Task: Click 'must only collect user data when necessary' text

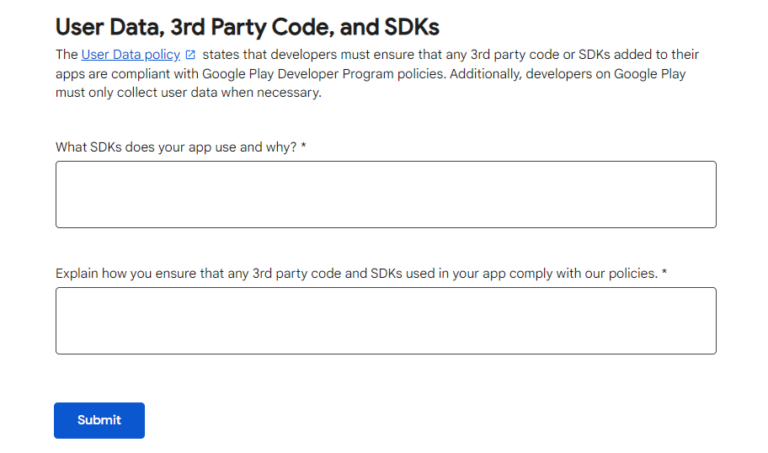Action: click(x=185, y=93)
